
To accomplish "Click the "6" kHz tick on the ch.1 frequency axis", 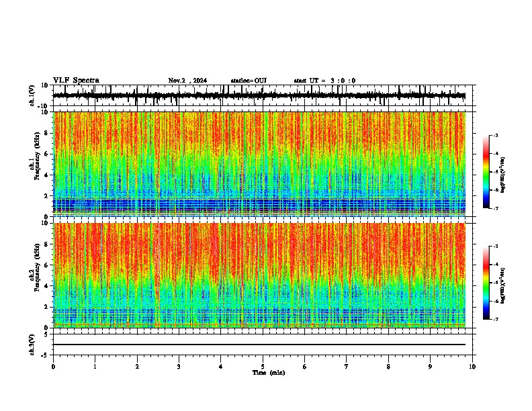I will (x=47, y=154).
